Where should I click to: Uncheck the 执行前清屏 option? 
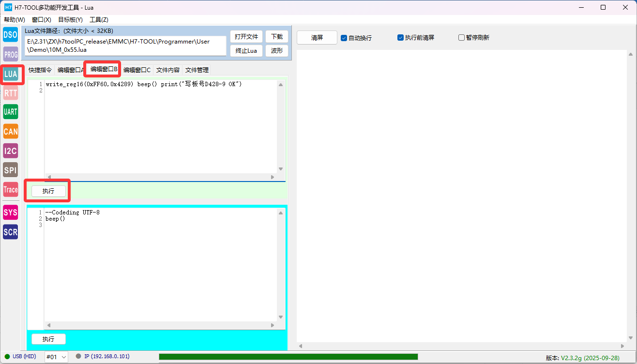(x=401, y=37)
